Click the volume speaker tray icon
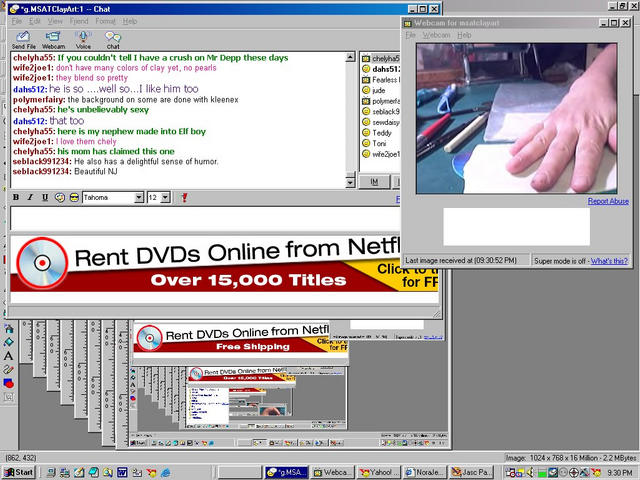640x480 pixels. [531, 473]
